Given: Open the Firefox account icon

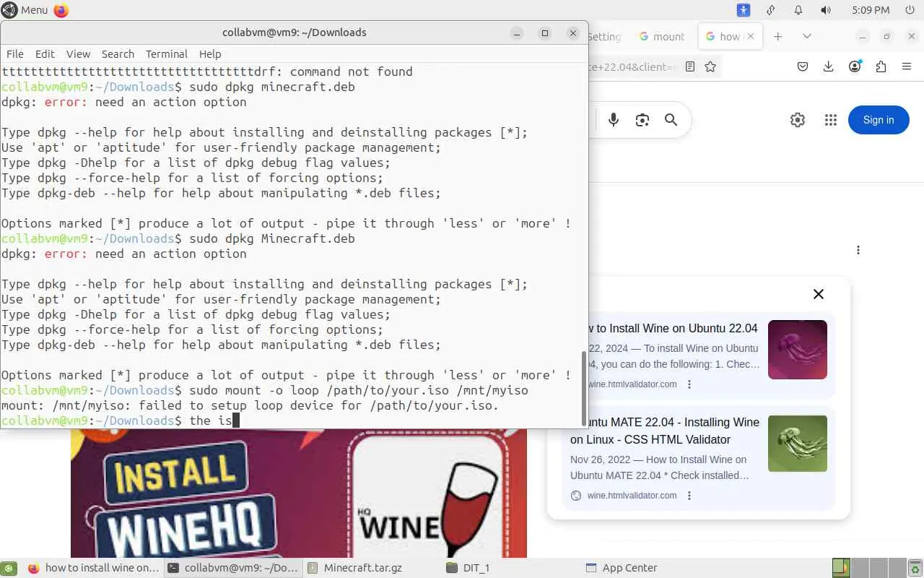Looking at the screenshot, I should pos(855,66).
